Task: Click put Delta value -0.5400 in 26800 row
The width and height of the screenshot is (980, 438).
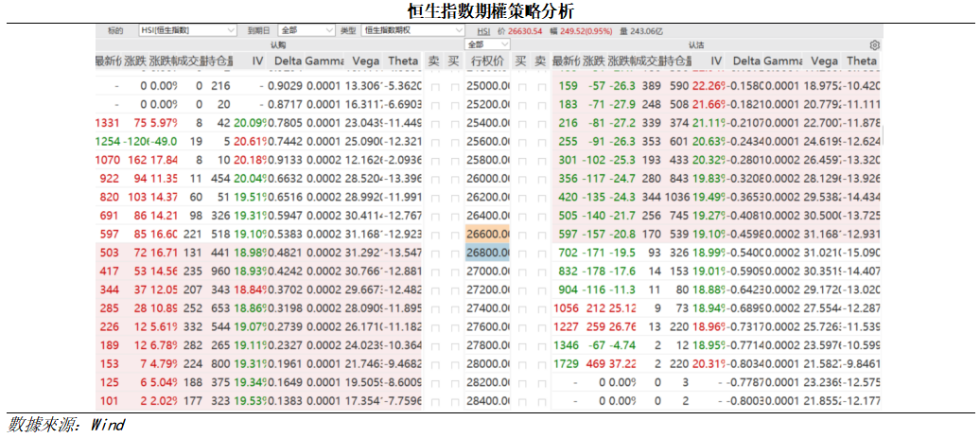Action: pos(747,253)
